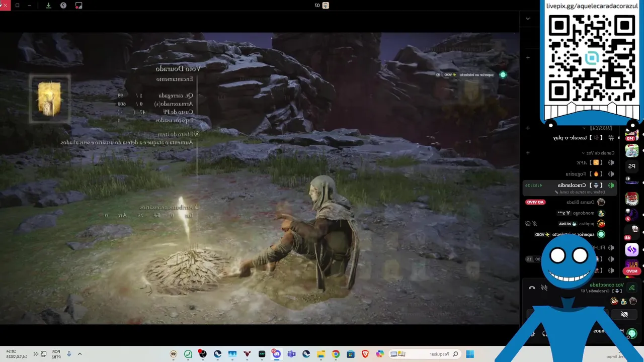Turn on camera in voice panel
The height and width of the screenshot is (362, 644).
point(624,314)
